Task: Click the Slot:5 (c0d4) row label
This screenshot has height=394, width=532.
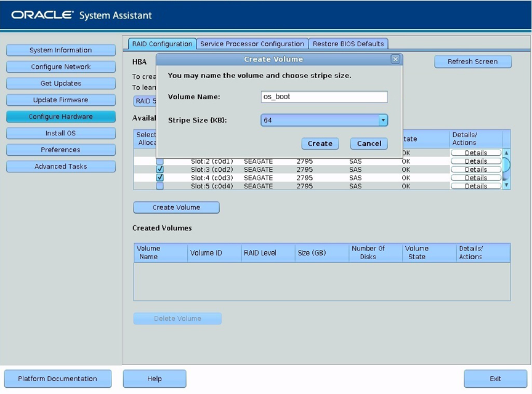Action: click(x=212, y=186)
